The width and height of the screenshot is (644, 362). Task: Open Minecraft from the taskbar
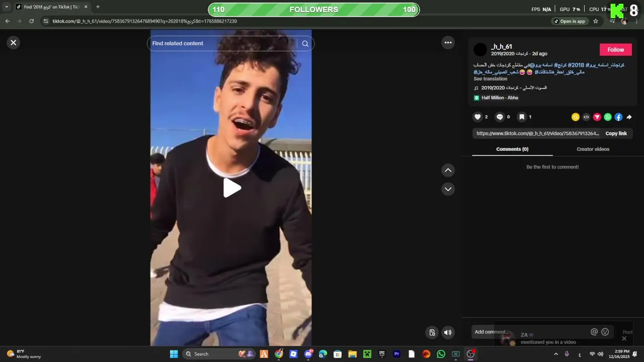click(x=367, y=354)
